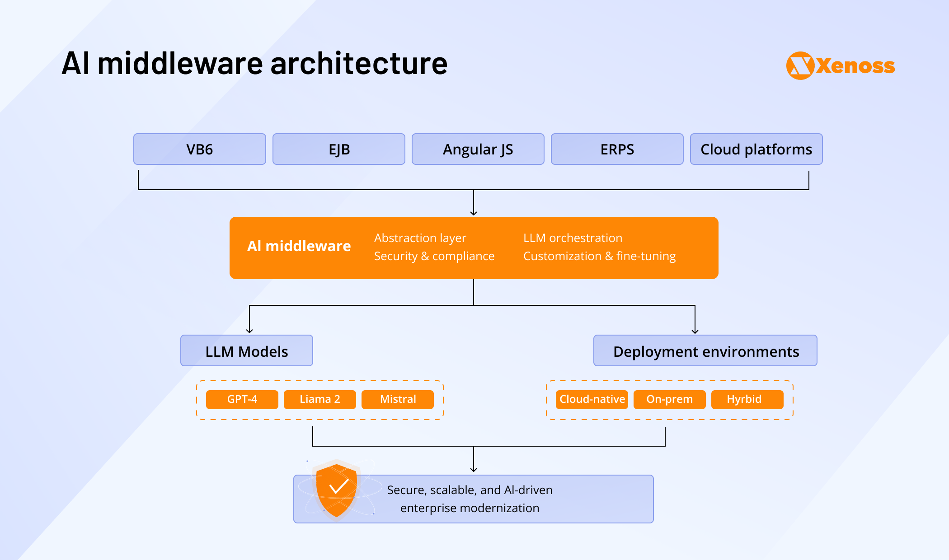Viewport: 949px width, 560px height.
Task: Click the enterprise modernization outcome text
Action: (470, 499)
